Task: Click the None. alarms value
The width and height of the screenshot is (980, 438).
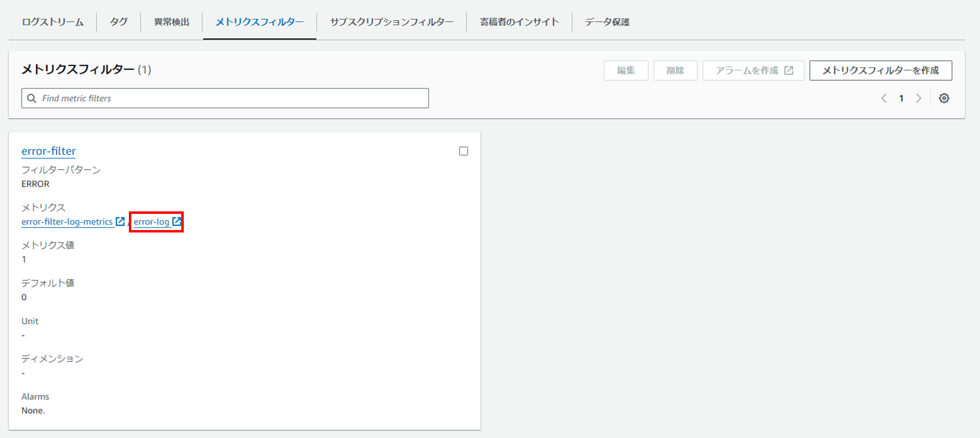Action: [x=33, y=411]
